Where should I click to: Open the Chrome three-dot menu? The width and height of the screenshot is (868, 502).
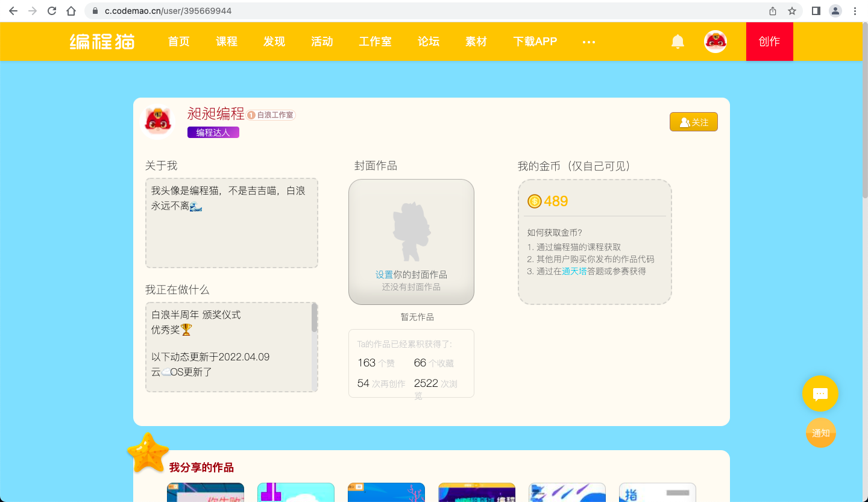click(x=855, y=11)
